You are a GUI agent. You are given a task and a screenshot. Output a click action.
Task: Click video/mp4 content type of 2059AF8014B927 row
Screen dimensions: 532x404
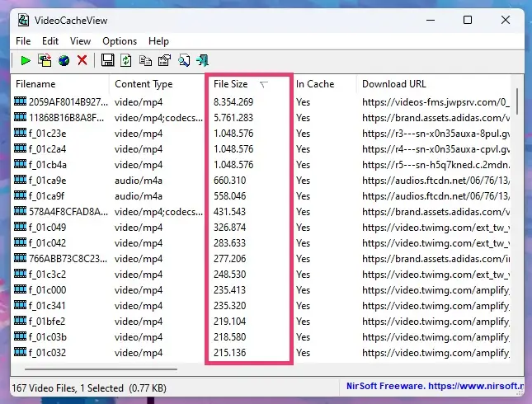(139, 102)
